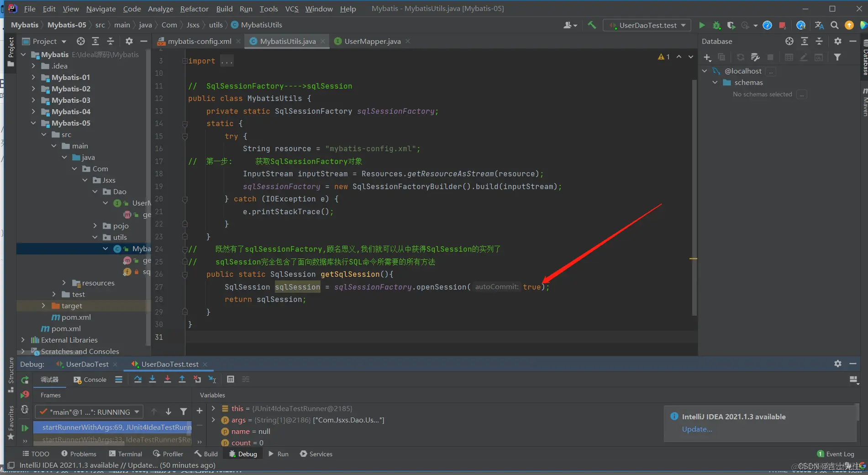Run with Coverage from the top toolbar
Screen dimensions: 868x475
[x=731, y=25]
